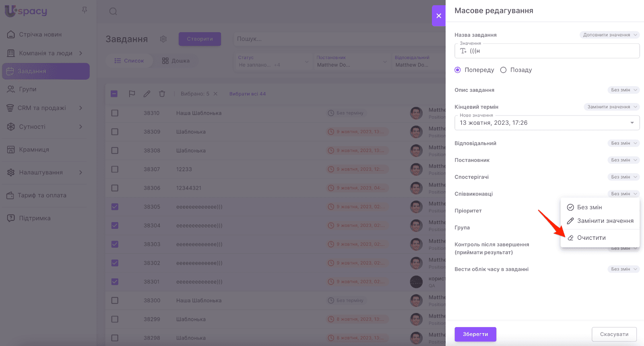644x346 pixels.
Task: Close the Масове редагування panel
Action: click(439, 16)
